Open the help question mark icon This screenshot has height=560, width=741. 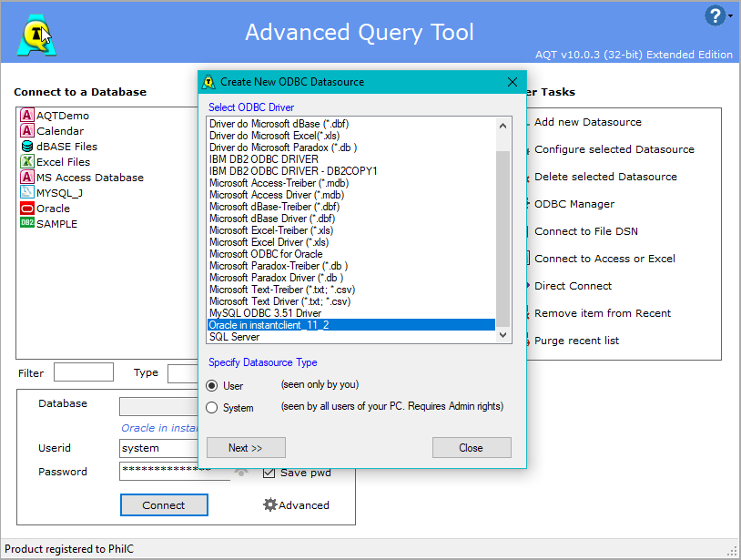click(x=715, y=15)
